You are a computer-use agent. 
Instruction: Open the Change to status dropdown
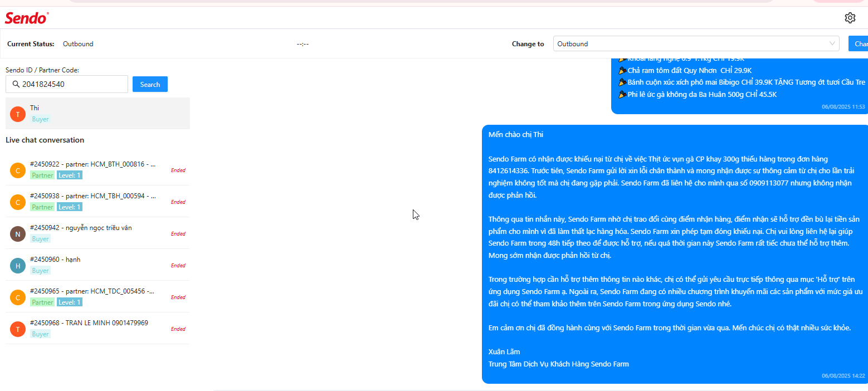696,43
